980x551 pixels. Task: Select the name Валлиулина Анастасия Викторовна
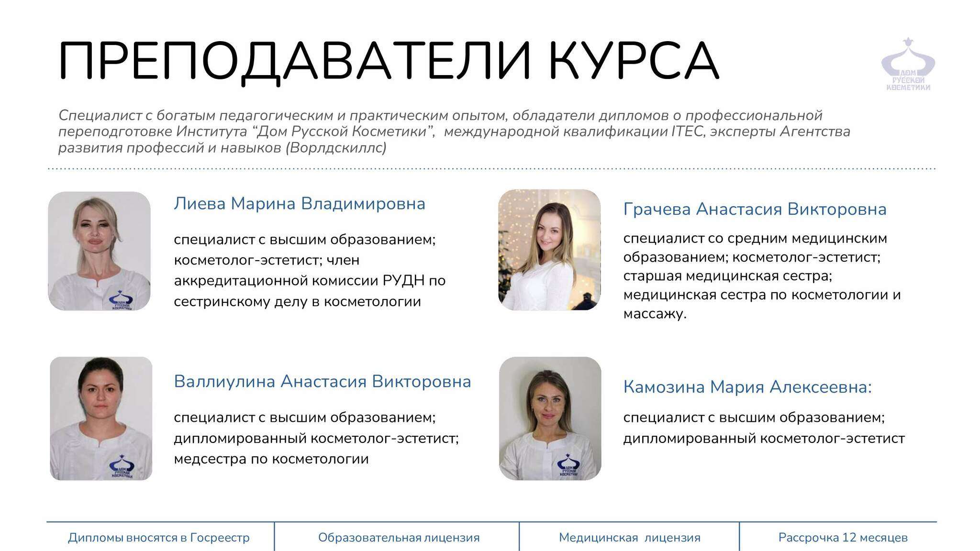pyautogui.click(x=322, y=382)
